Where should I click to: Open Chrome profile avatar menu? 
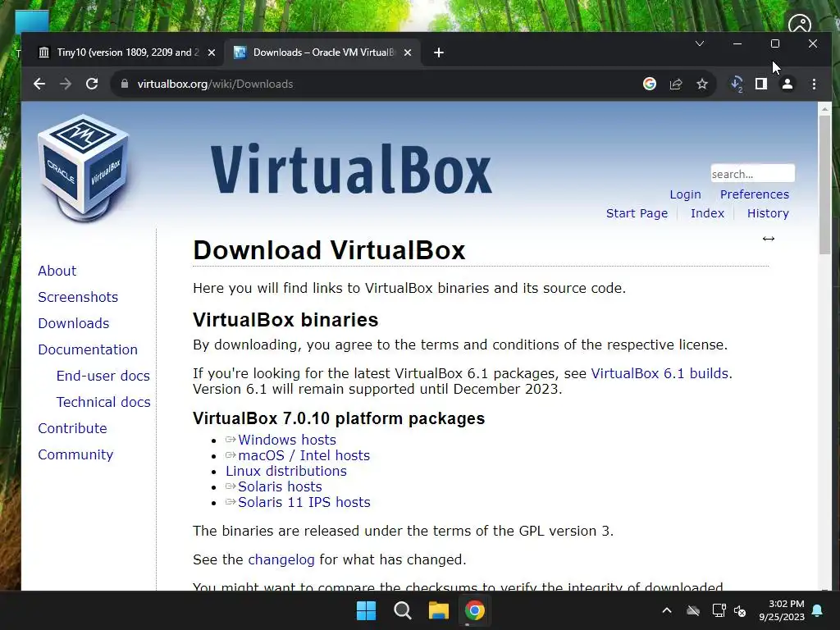[x=787, y=84]
